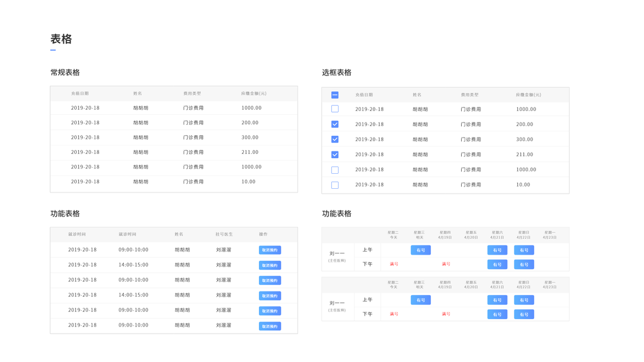Click 取消预约 in the last appointment row
644x362 pixels.
[270, 326]
